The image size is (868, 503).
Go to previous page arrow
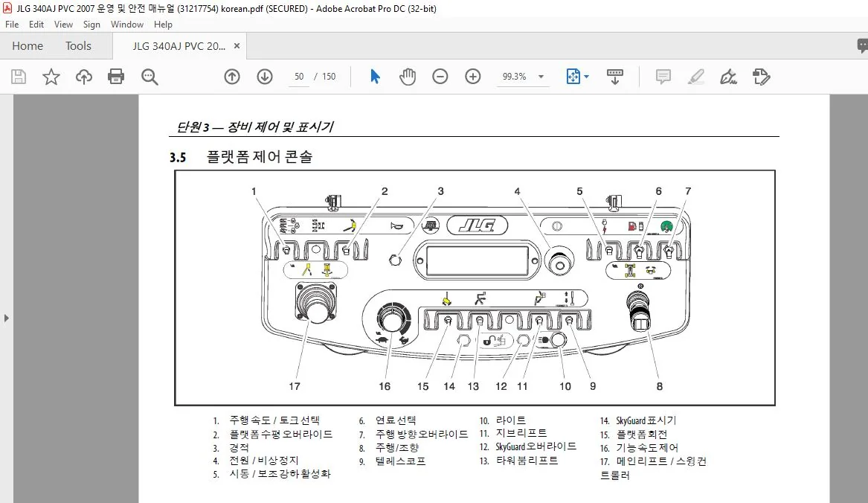(x=232, y=77)
